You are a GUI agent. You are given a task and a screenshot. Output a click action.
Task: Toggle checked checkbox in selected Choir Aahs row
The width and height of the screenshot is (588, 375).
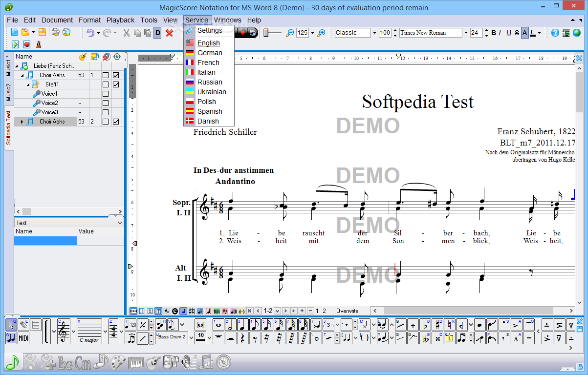pyautogui.click(x=116, y=122)
